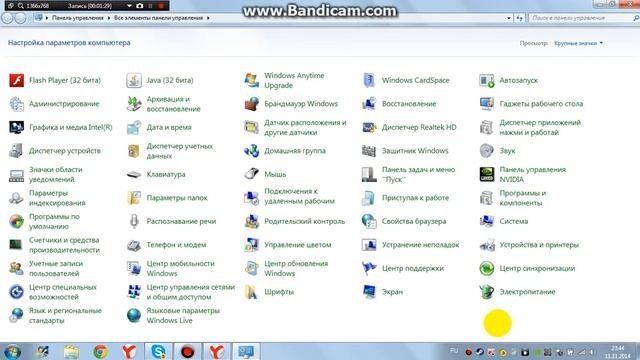The width and height of the screenshot is (640, 360).
Task: Open the Шрифты icon
Action: pos(251,292)
